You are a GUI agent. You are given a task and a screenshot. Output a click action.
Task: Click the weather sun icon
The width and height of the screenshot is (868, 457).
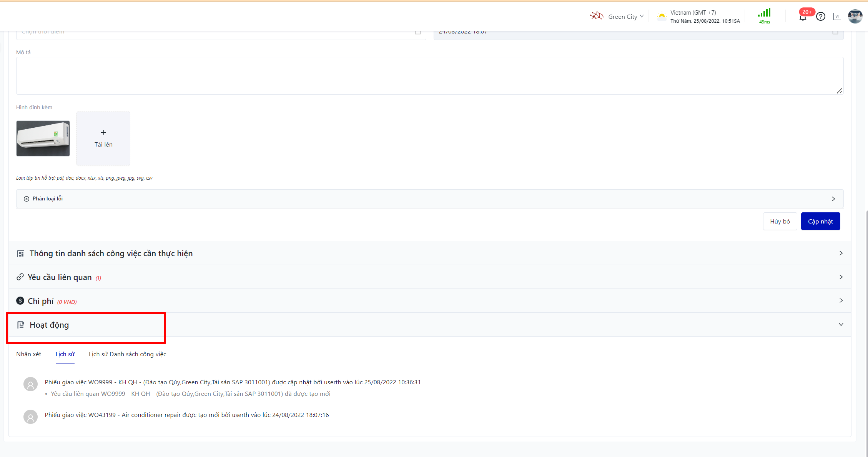pos(662,16)
